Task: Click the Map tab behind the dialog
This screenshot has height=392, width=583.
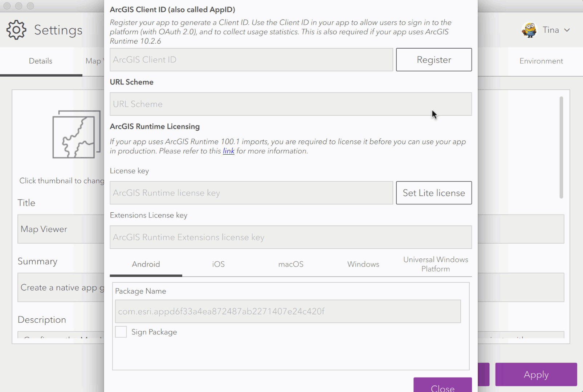Action: pyautogui.click(x=94, y=61)
